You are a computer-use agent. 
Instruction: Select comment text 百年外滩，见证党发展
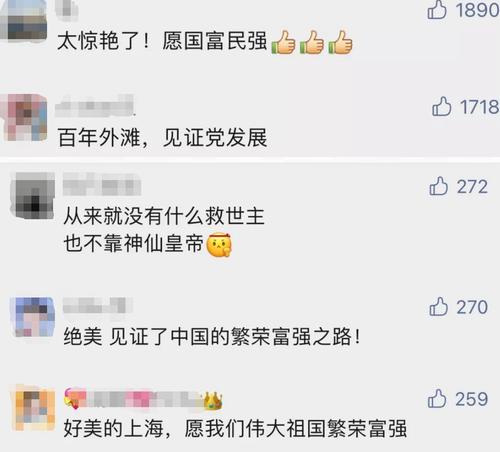coord(163,138)
